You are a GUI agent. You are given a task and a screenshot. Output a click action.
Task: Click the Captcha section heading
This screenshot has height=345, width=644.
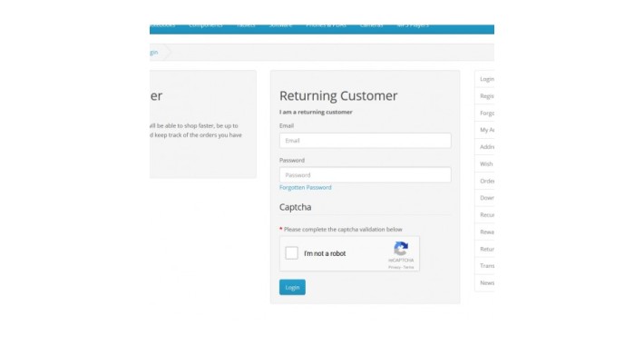[296, 207]
